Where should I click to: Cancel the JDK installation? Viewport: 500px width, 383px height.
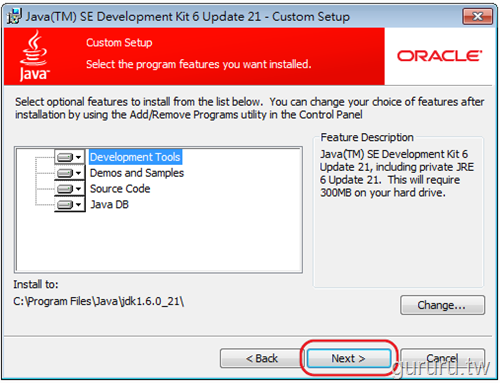[442, 358]
